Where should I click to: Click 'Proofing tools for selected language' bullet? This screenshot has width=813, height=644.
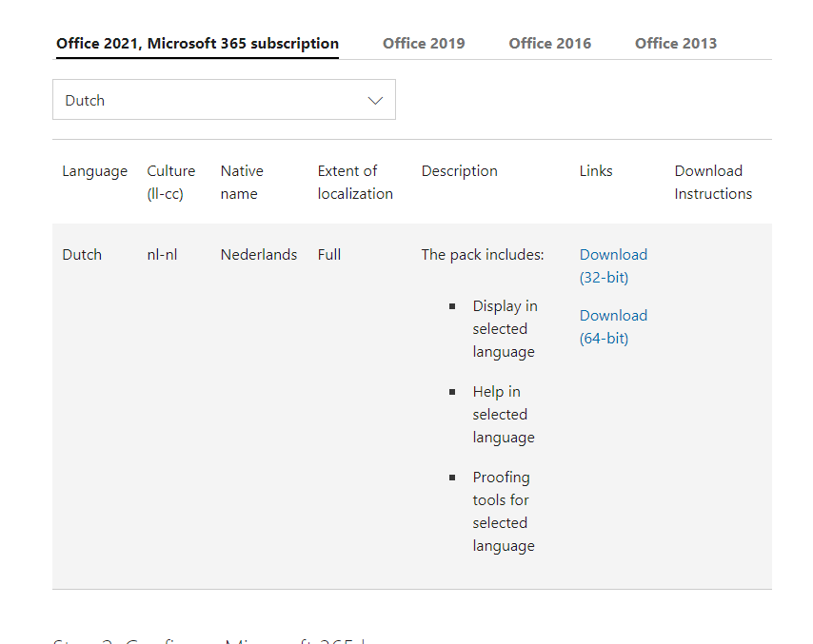point(504,512)
